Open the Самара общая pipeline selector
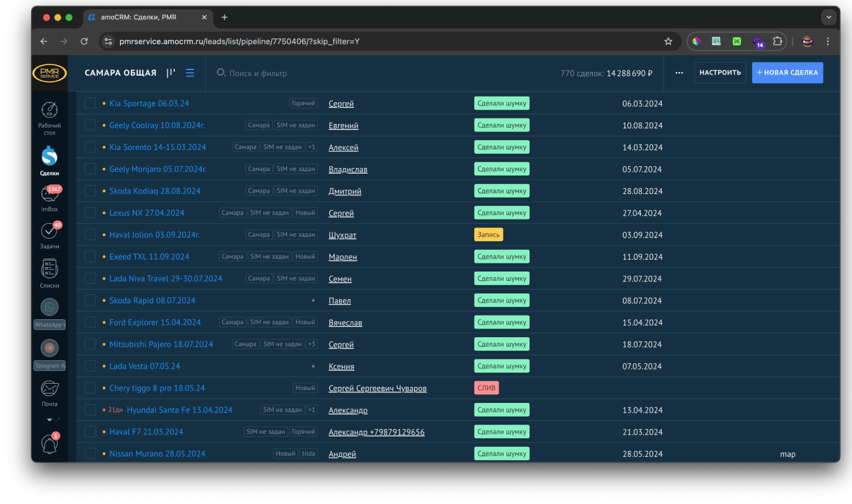 121,73
